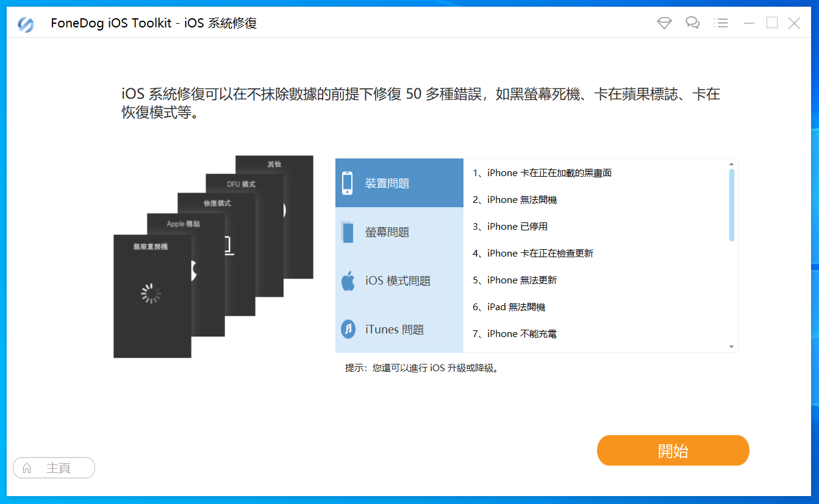Minimize the FoneDog window
This screenshot has width=819, height=504.
click(x=749, y=23)
